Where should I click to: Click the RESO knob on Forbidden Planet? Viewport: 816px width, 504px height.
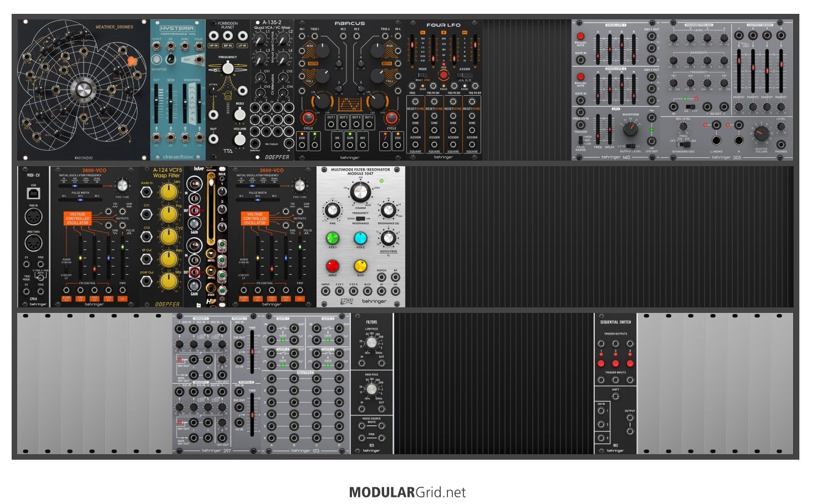239,114
